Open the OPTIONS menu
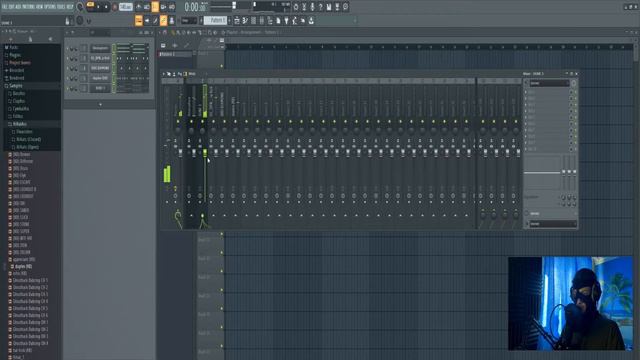Viewport: 640px width, 360px height. coord(50,7)
